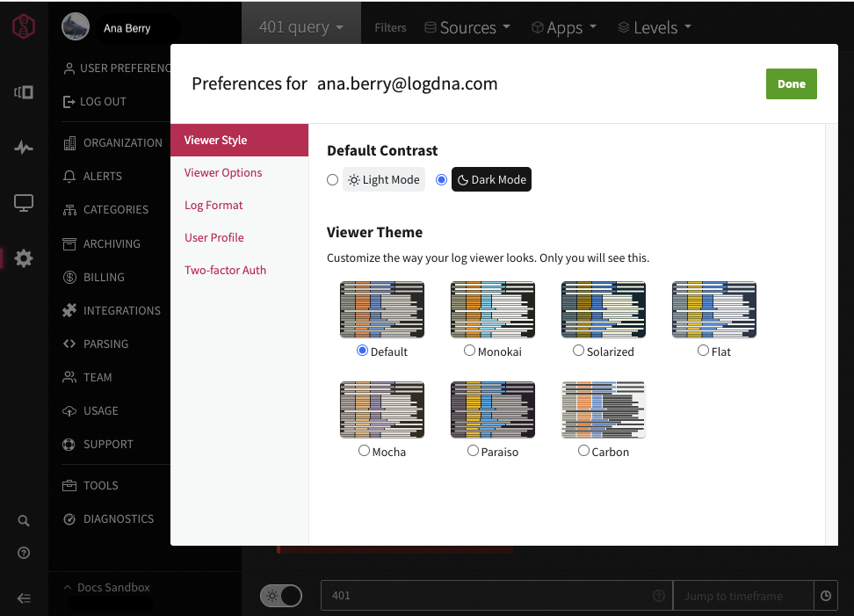The image size is (854, 616).
Task: Click the Flat theme preview thumbnail
Action: (x=714, y=309)
